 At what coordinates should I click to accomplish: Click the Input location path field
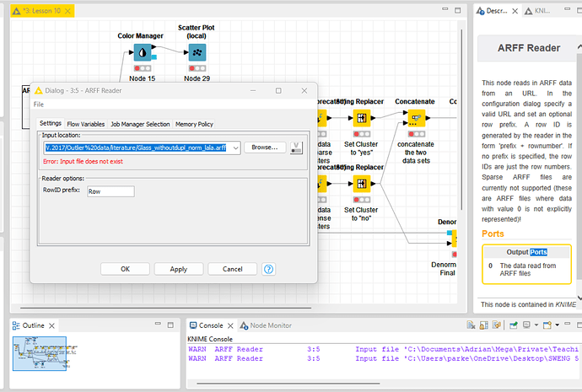137,148
